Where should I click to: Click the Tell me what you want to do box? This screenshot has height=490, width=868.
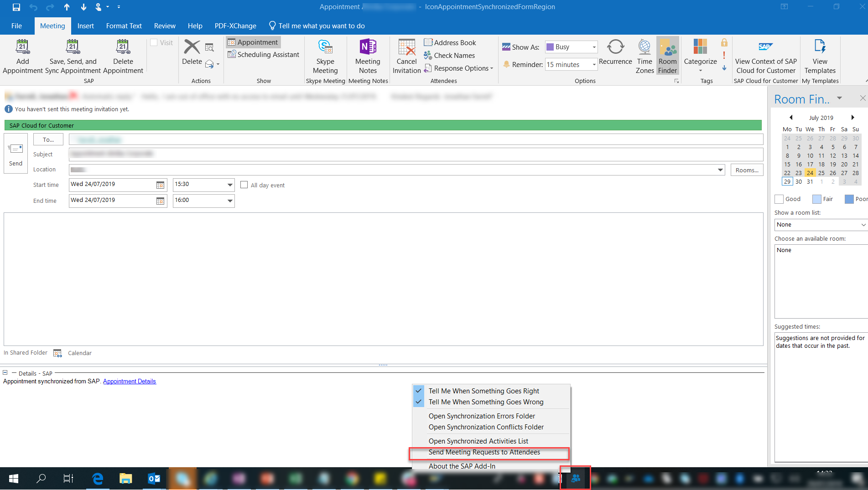[317, 26]
